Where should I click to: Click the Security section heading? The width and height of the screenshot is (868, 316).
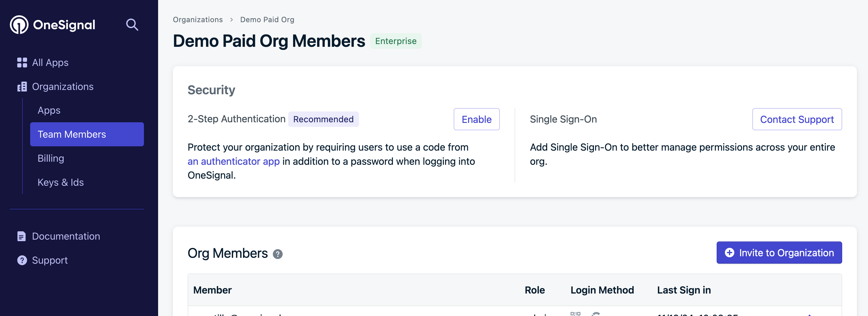211,90
